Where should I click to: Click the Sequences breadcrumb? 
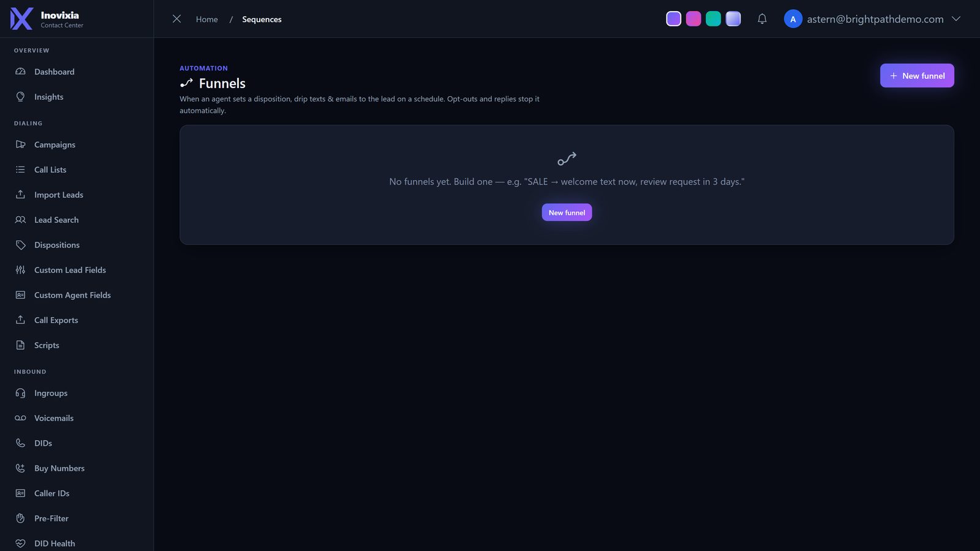point(262,20)
